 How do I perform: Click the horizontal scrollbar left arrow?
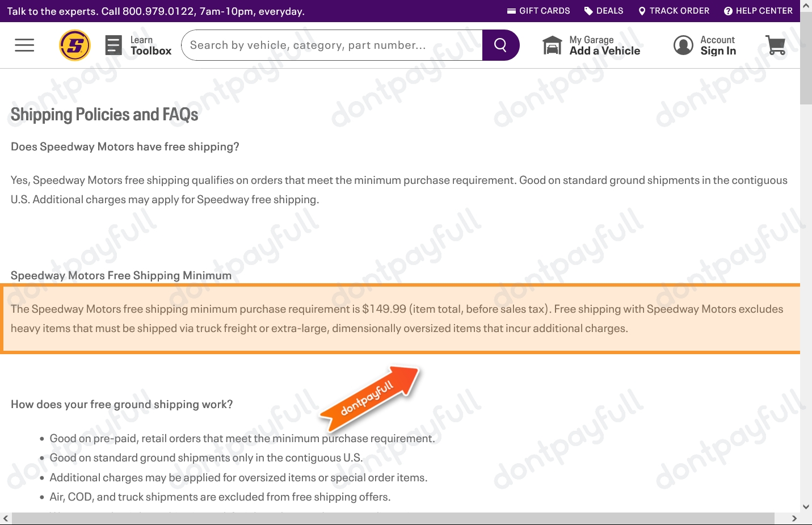[6, 519]
